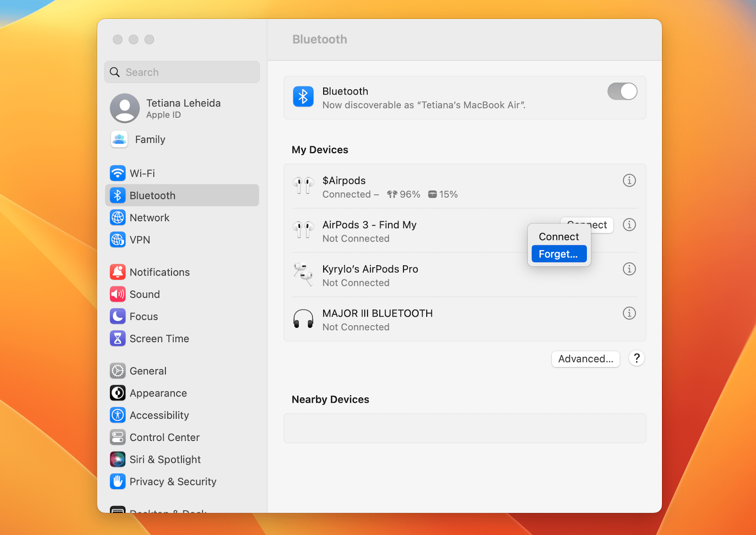Choose Forget from the context menu

point(558,253)
